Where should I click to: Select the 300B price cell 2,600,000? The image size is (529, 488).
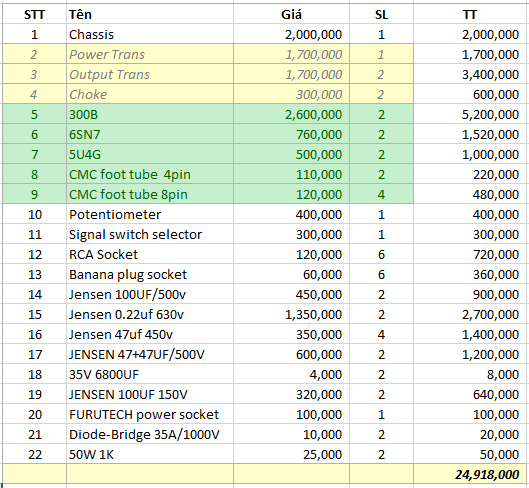291,114
